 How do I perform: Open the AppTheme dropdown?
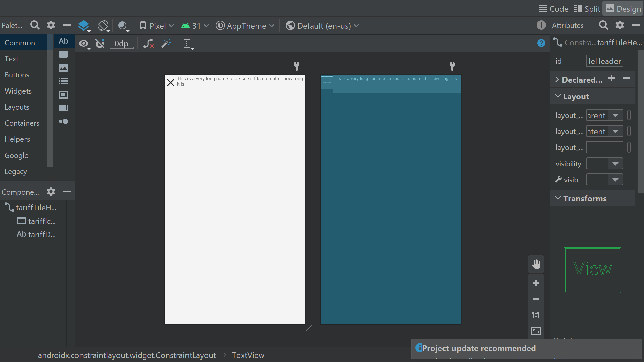(245, 26)
